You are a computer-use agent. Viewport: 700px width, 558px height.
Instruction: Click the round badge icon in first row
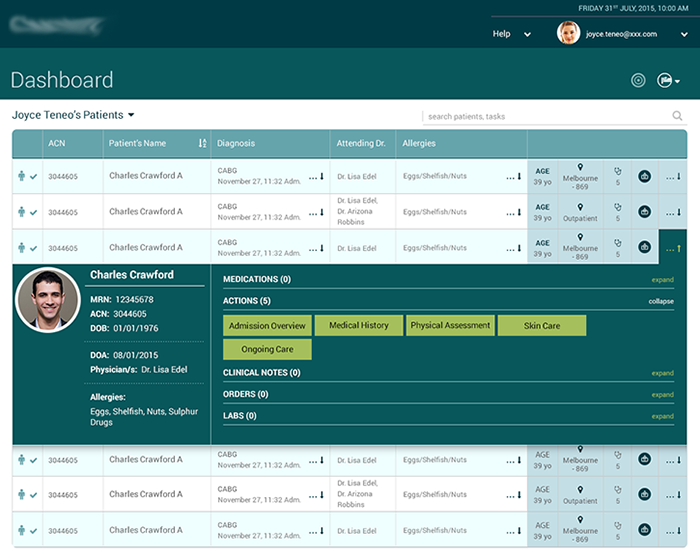(644, 176)
